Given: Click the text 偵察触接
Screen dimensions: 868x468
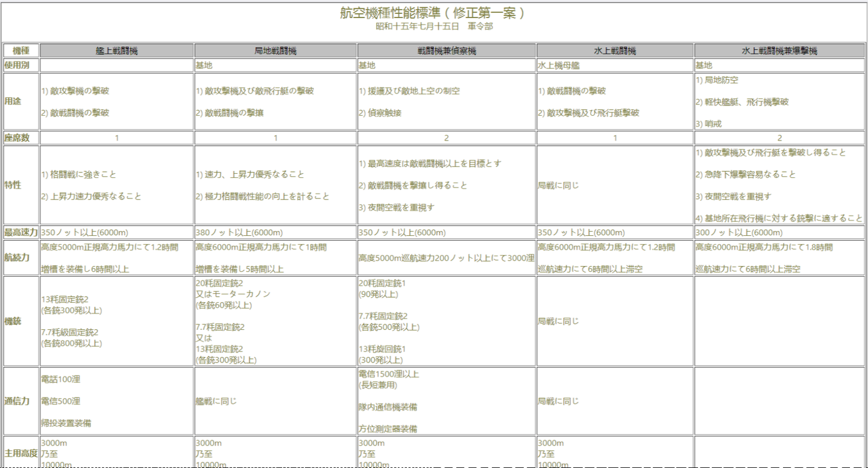Looking at the screenshot, I should [x=385, y=113].
